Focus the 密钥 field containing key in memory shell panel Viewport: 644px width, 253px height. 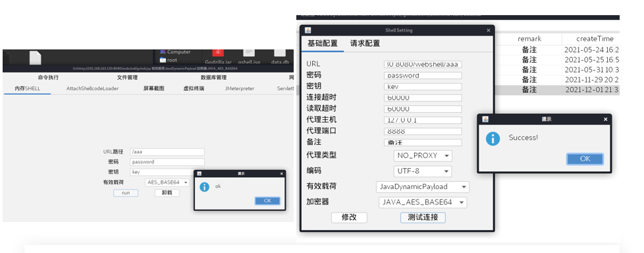click(167, 172)
